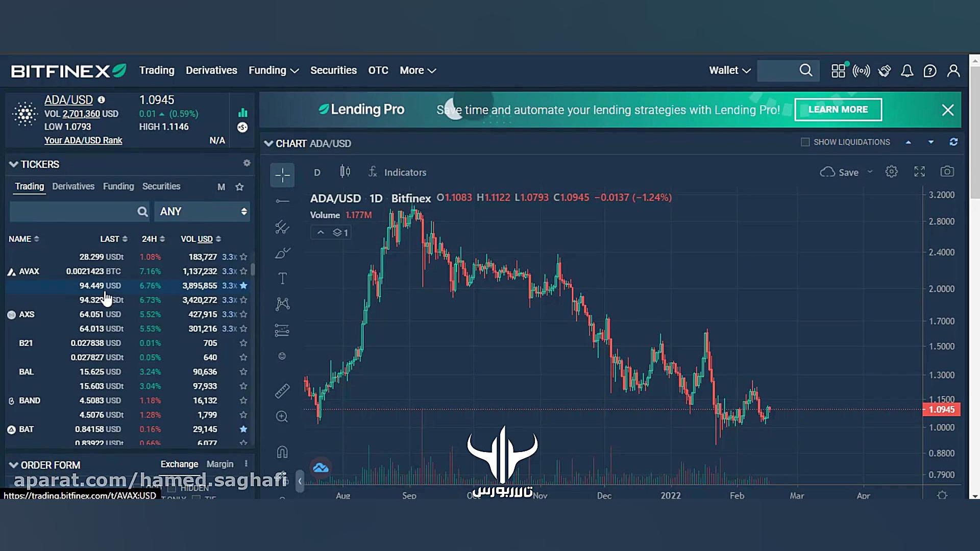Click the green bar chart icon beside ADA/USD
Image resolution: width=980 pixels, height=551 pixels.
click(x=243, y=112)
